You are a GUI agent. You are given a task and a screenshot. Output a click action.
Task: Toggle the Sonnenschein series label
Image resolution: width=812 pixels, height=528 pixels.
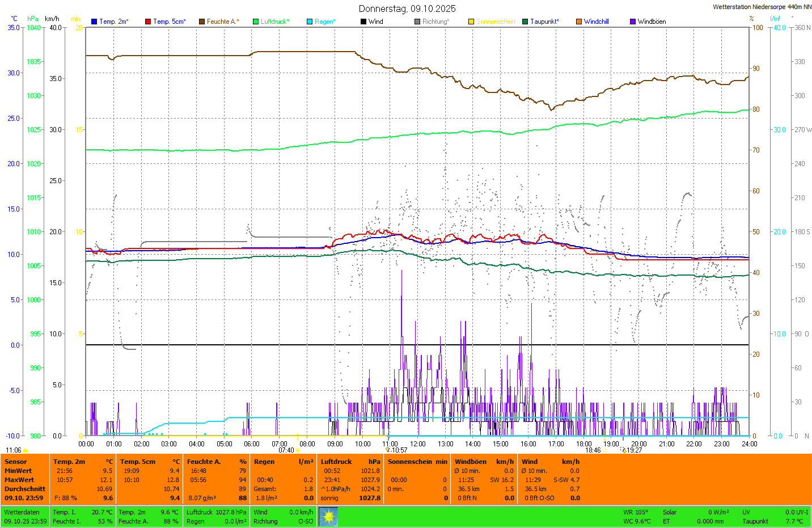click(x=495, y=22)
